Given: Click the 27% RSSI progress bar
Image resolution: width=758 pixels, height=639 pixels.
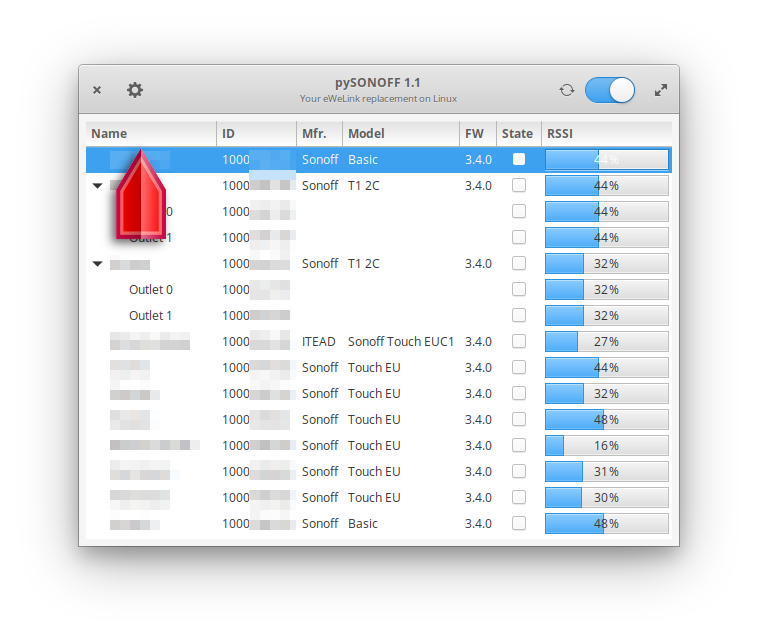Looking at the screenshot, I should tap(607, 342).
